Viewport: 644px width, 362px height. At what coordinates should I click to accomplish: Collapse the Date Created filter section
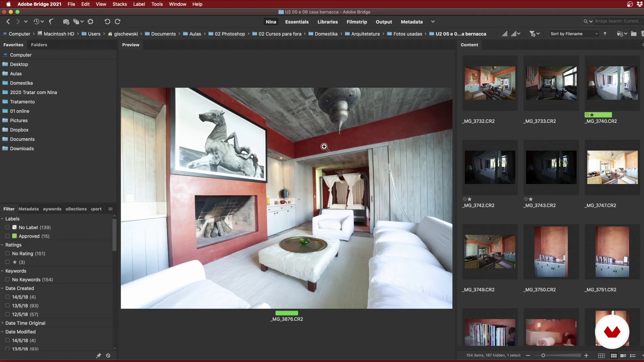[x=2, y=289]
